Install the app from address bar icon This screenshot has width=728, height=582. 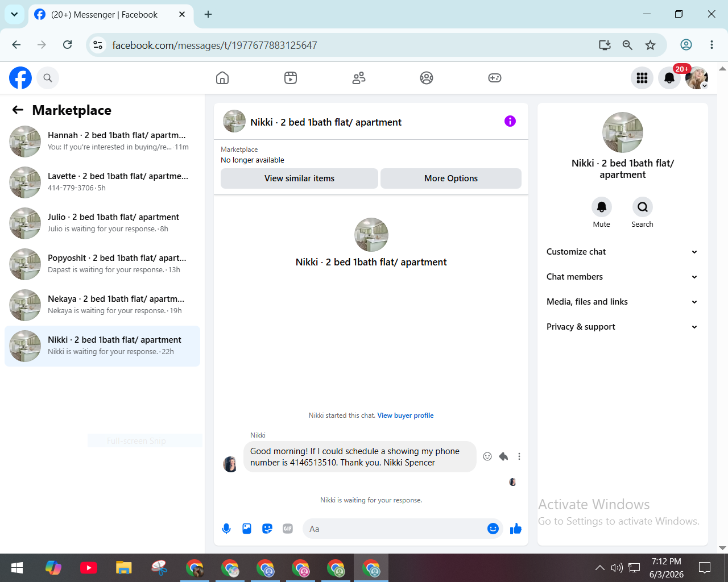[x=605, y=45]
